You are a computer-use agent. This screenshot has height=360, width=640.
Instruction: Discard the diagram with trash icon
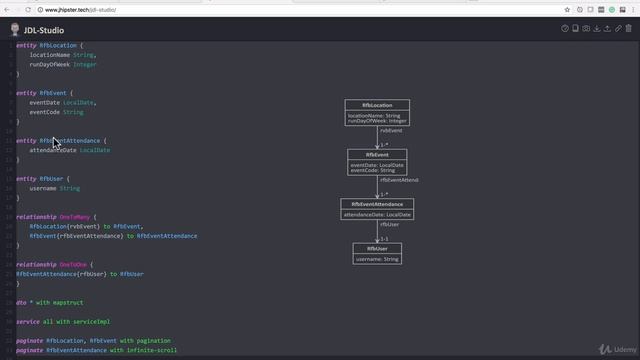tap(629, 28)
